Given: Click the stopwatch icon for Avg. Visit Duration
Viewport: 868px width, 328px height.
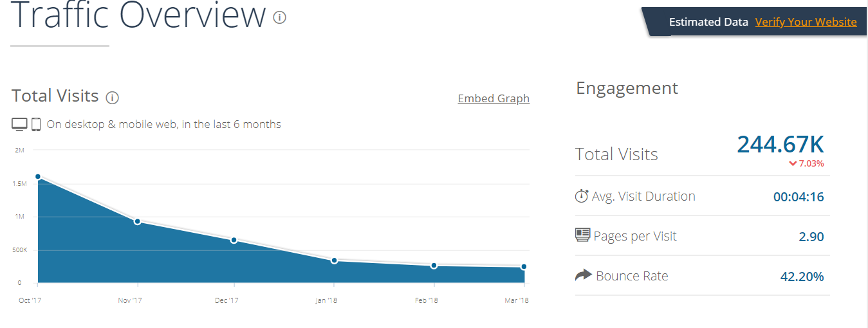Looking at the screenshot, I should pyautogui.click(x=582, y=196).
